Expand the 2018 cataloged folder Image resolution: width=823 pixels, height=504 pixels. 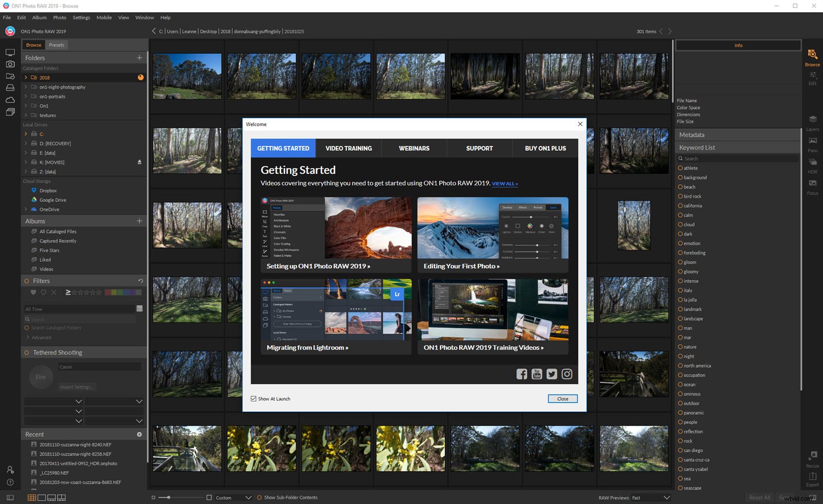point(25,77)
